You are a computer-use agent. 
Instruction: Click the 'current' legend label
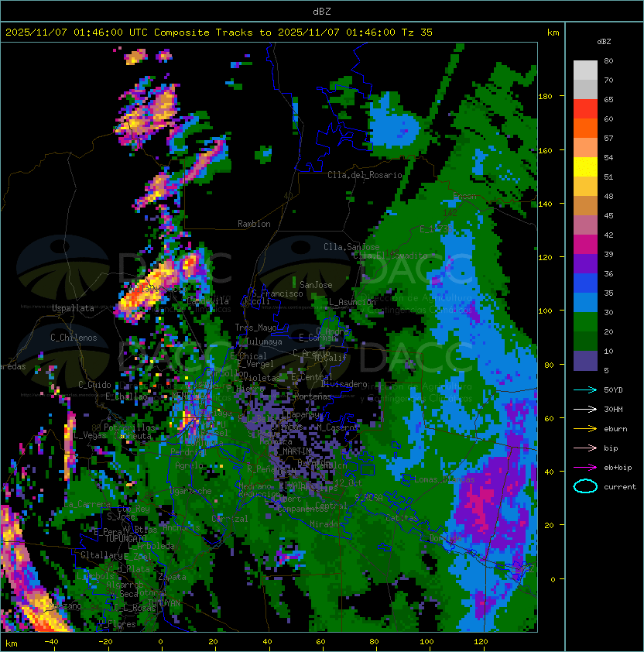point(620,487)
